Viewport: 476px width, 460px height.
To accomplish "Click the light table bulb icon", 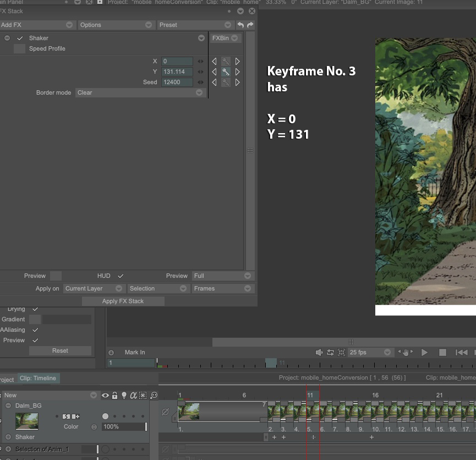I will [x=124, y=395].
